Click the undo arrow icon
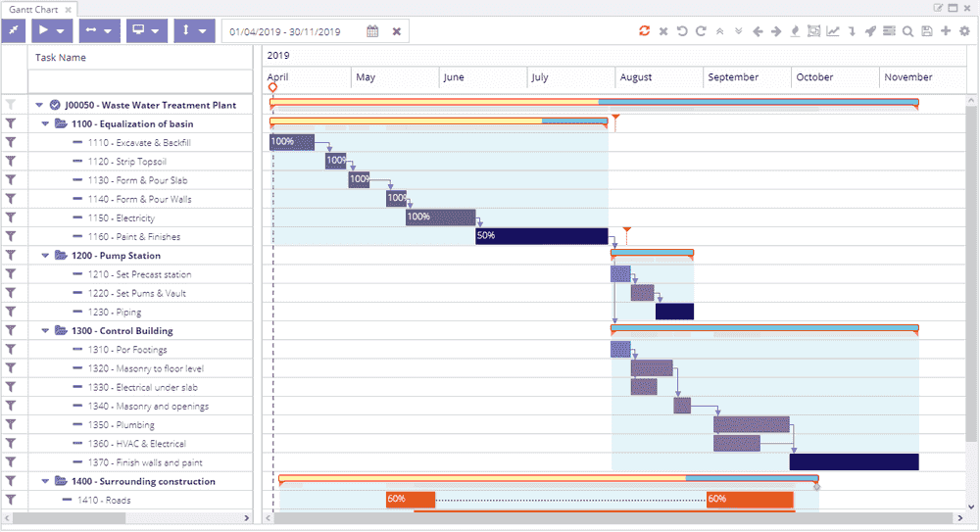The width and height of the screenshot is (980, 532). click(682, 30)
